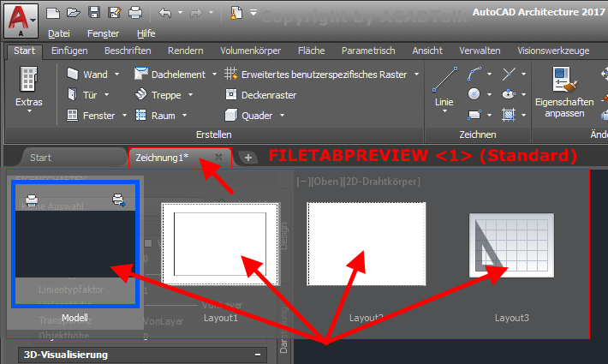The width and height of the screenshot is (608, 364).
Task: Switch to the Verwalten ribbon tab
Action: point(480,51)
